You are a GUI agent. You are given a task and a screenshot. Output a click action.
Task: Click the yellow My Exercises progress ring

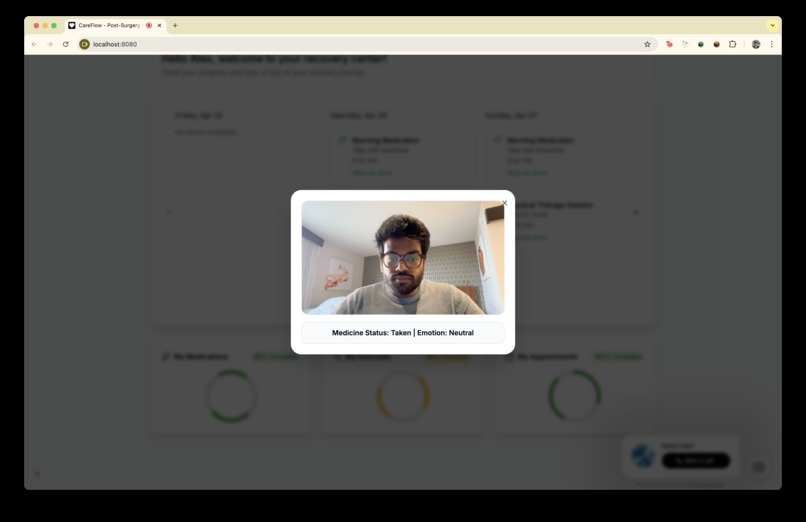pyautogui.click(x=403, y=396)
